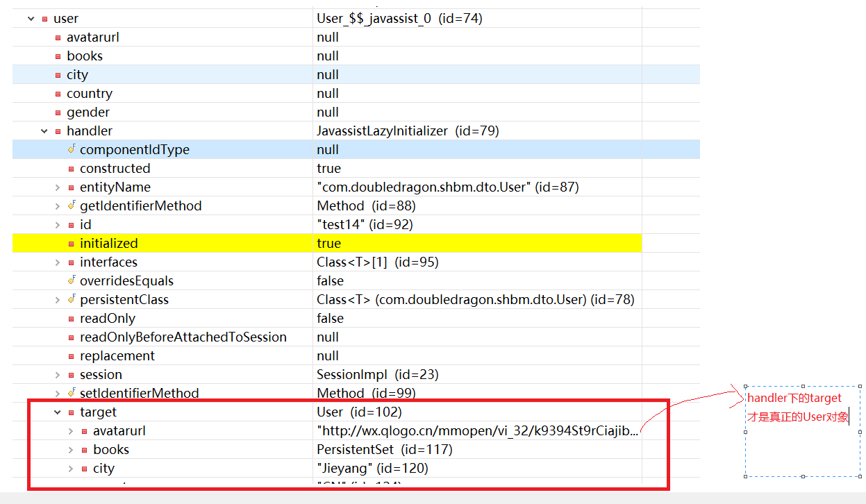Expand city under target
The width and height of the screenshot is (866, 504).
point(71,468)
